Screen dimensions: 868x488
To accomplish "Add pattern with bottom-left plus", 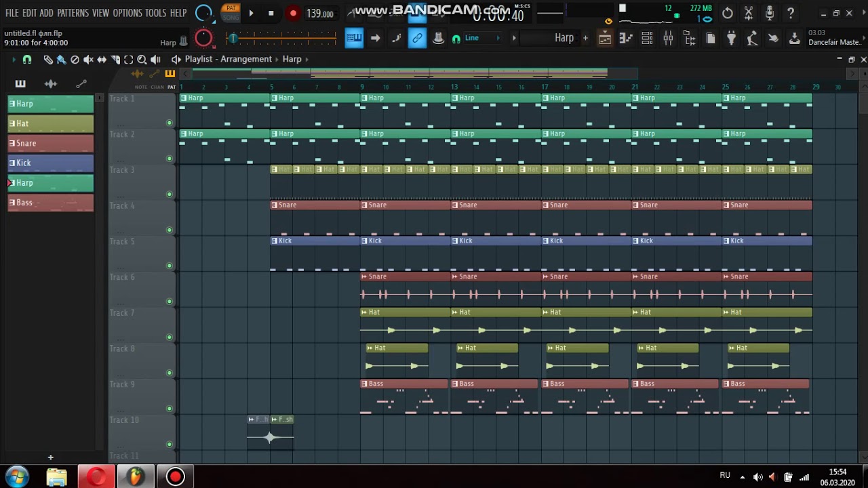I will pos(50,457).
